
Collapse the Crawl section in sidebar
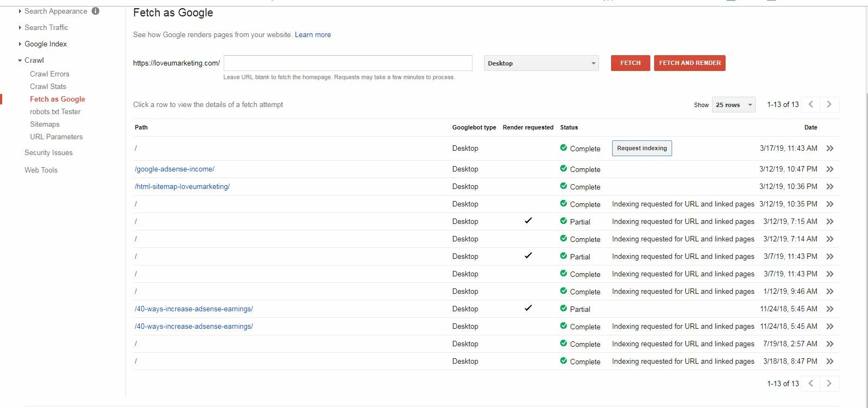34,60
